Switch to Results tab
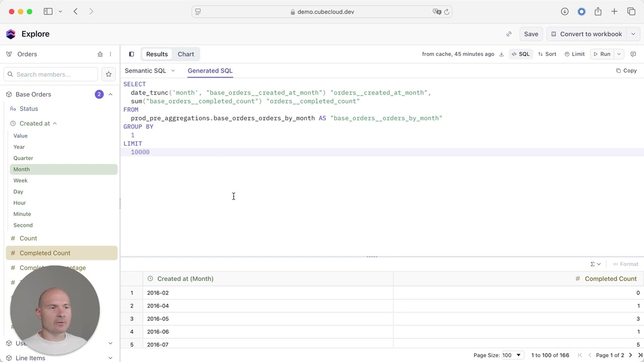Screen dimensions: 644x362 tap(157, 54)
